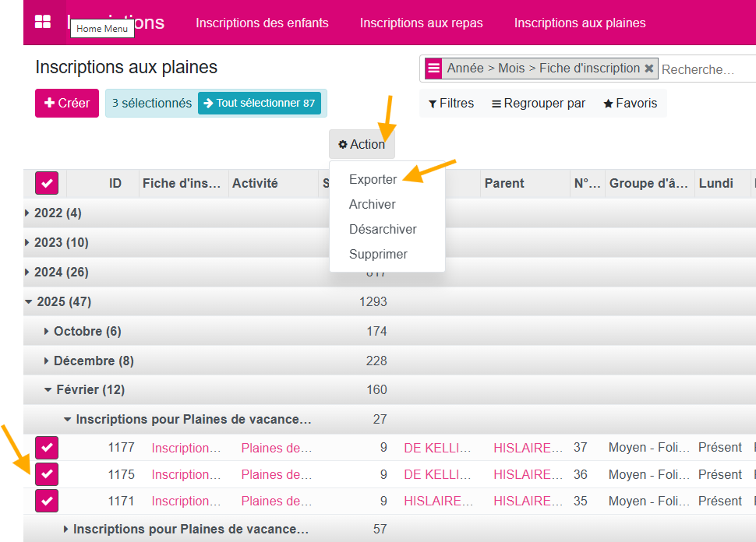Open HISLAIRE... child link in row 1171
This screenshot has width=756, height=542.
pyautogui.click(x=438, y=501)
